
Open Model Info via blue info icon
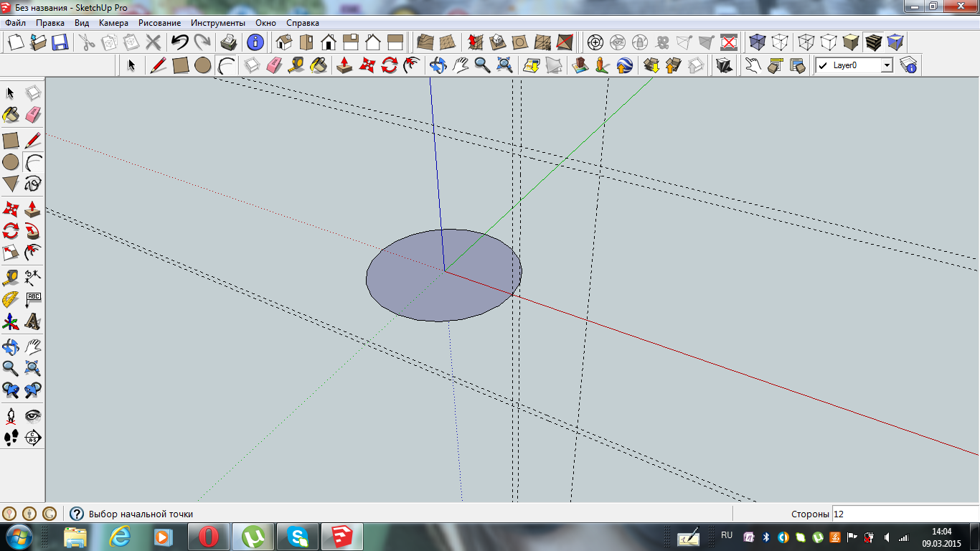coord(255,42)
